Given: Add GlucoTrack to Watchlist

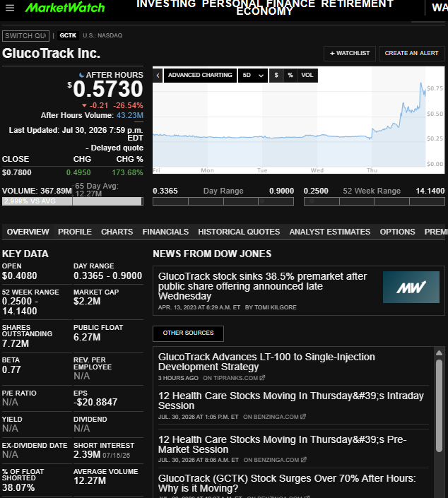Looking at the screenshot, I should pyautogui.click(x=350, y=54).
